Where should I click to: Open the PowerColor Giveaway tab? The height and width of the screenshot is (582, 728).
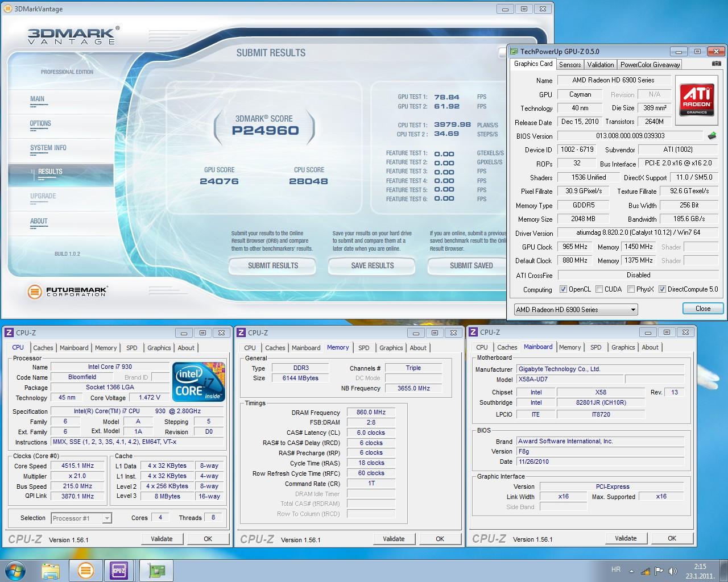tap(650, 65)
